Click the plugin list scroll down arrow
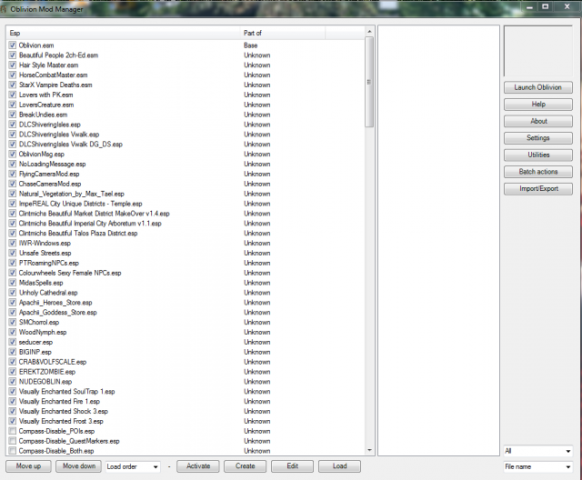The height and width of the screenshot is (480, 582). click(369, 450)
